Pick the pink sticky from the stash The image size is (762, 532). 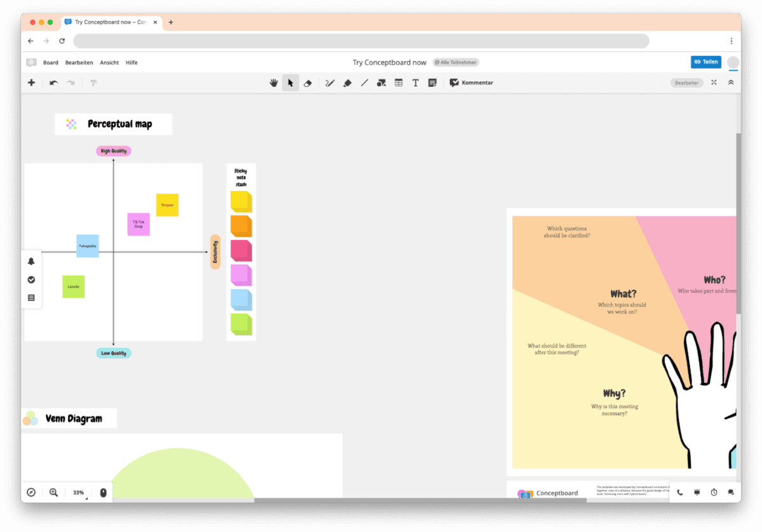[x=241, y=250]
